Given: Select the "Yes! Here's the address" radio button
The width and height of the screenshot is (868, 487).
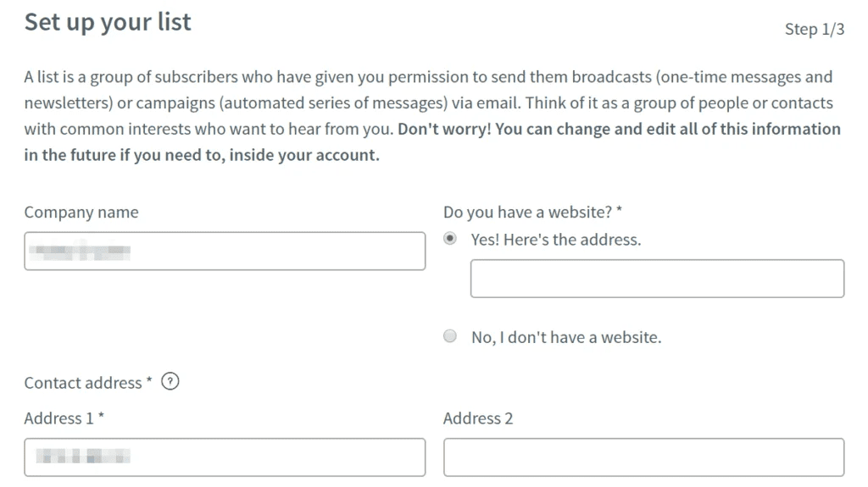Looking at the screenshot, I should click(x=450, y=239).
